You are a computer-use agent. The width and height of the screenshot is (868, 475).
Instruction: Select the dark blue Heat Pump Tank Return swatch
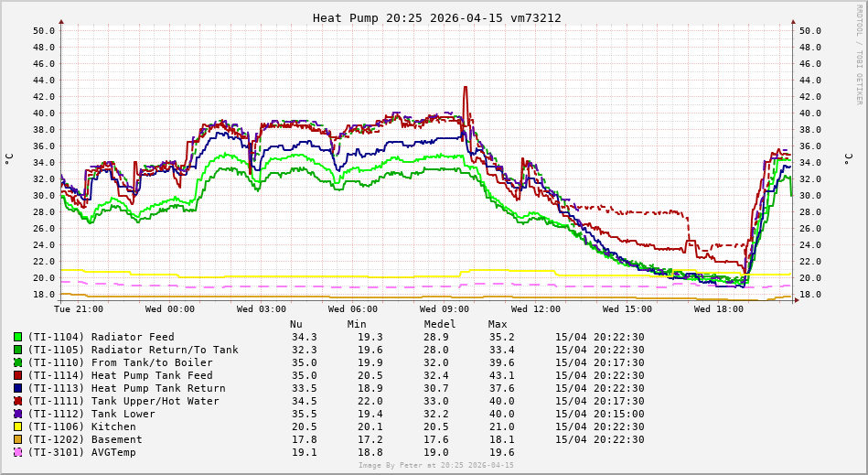[x=17, y=388]
